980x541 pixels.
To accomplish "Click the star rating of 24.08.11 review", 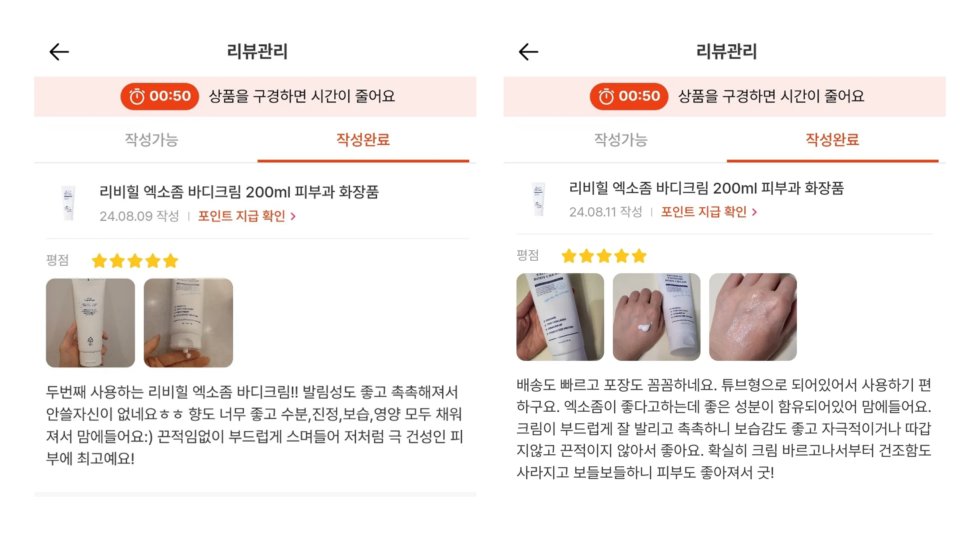I will 604,256.
